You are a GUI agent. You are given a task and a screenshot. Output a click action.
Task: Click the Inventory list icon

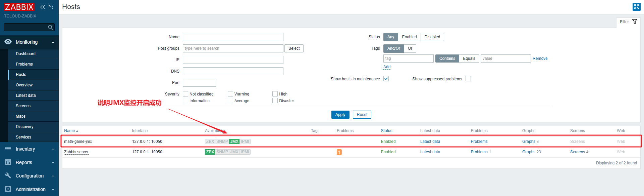pyautogui.click(x=8, y=149)
